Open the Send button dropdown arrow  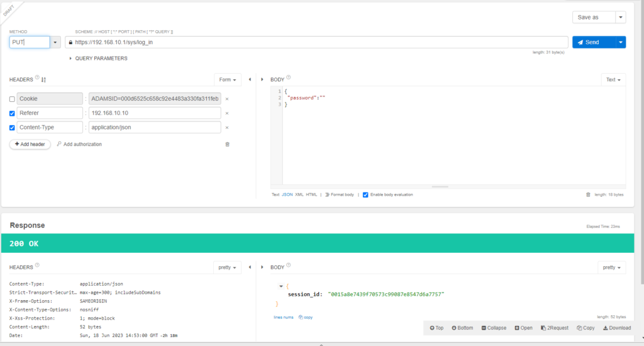(621, 42)
